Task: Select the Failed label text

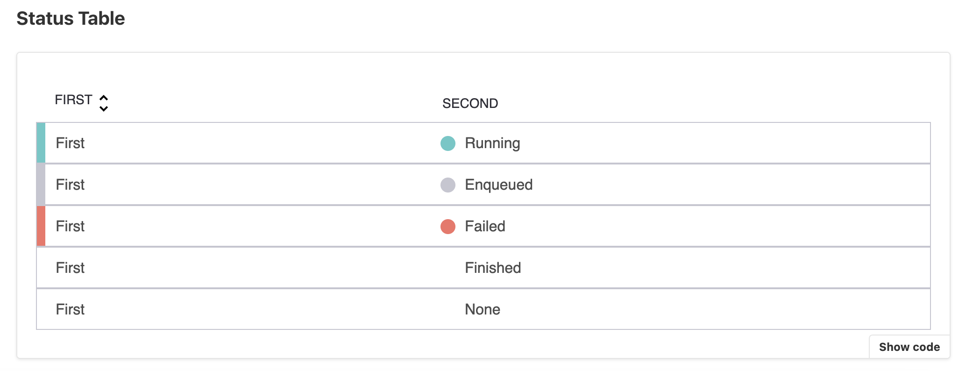Action: (x=485, y=227)
